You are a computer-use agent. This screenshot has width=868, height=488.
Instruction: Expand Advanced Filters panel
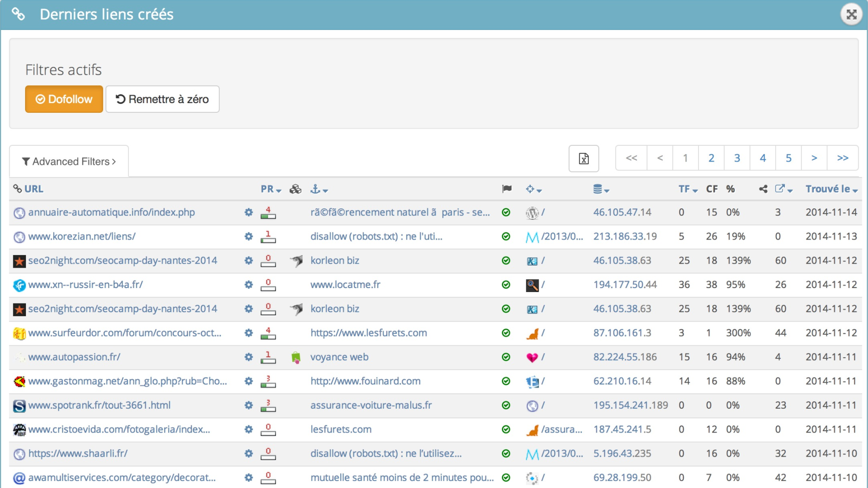click(70, 161)
